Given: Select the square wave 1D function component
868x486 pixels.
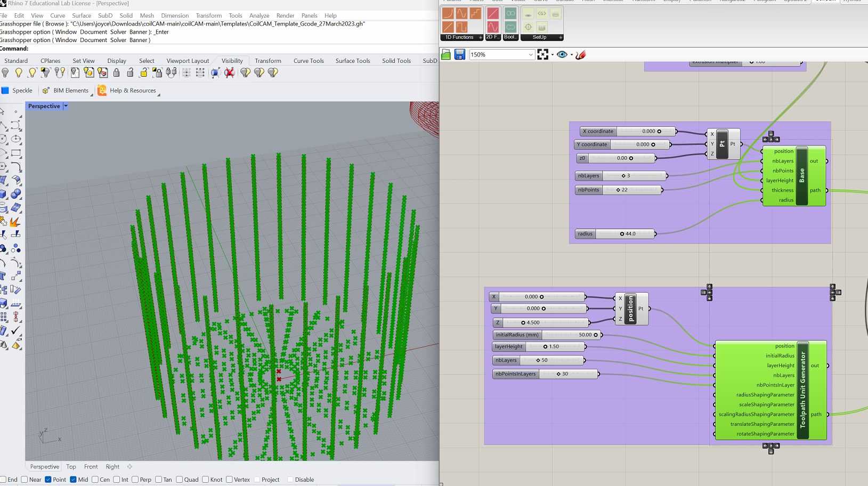Looking at the screenshot, I should click(461, 27).
